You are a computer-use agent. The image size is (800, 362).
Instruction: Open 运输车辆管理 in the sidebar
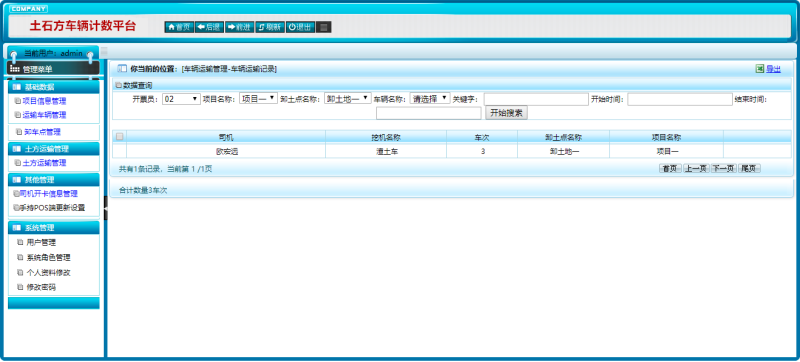[x=44, y=115]
